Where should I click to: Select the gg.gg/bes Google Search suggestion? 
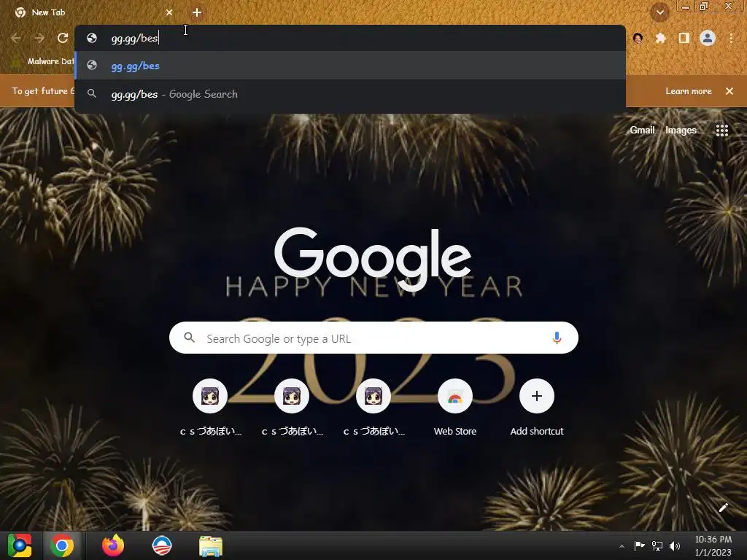[x=349, y=94]
